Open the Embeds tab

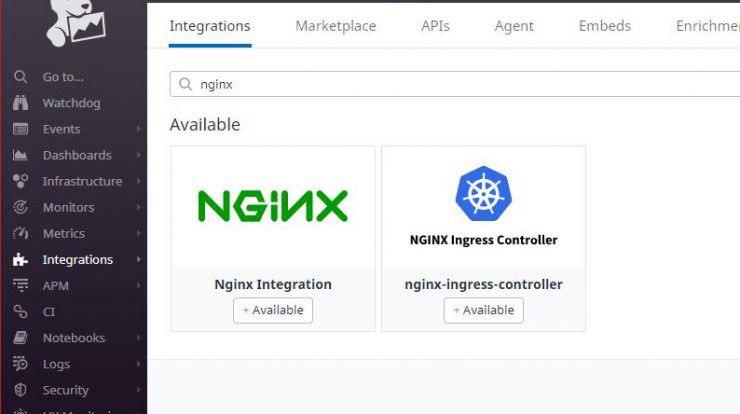click(x=605, y=26)
